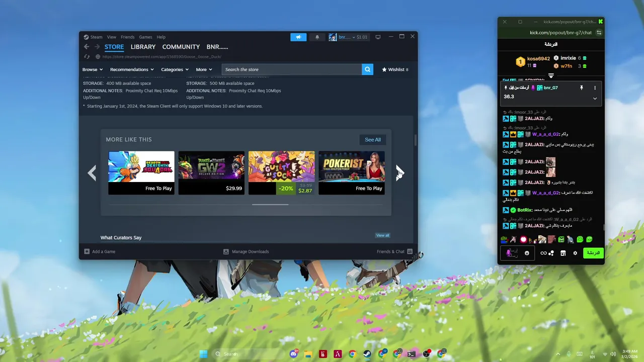Open Steam from the taskbar
644x362 pixels.
point(367,354)
